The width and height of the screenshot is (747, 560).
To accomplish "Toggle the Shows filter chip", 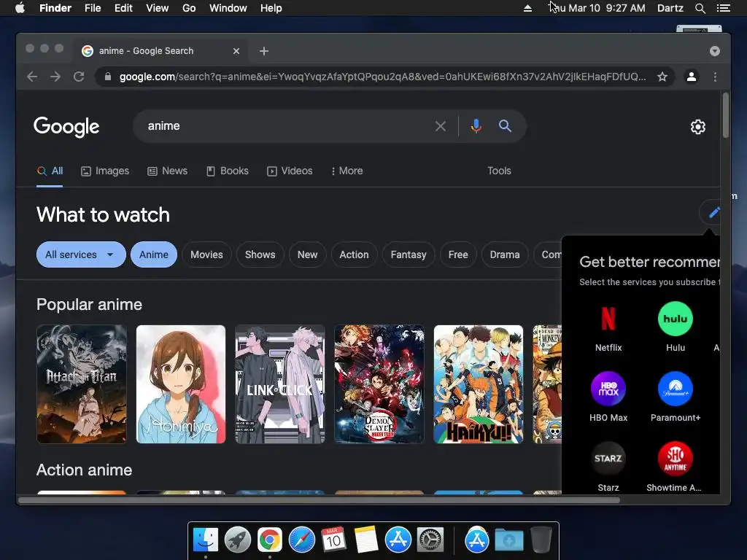I will click(x=260, y=254).
